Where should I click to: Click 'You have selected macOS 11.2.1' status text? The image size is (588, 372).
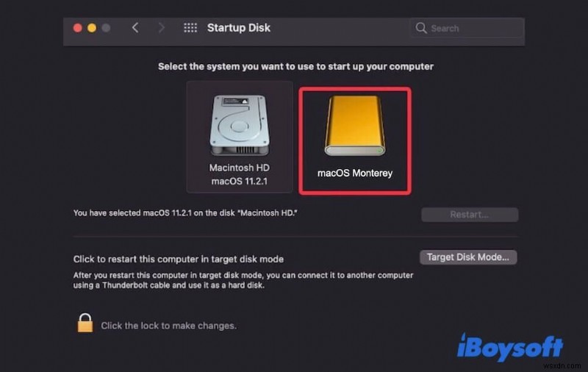pos(185,213)
